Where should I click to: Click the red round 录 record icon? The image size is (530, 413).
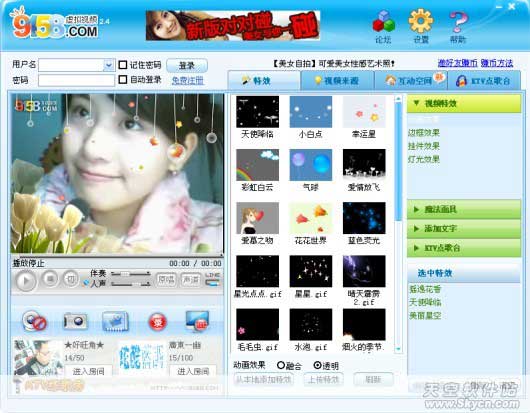[158, 321]
